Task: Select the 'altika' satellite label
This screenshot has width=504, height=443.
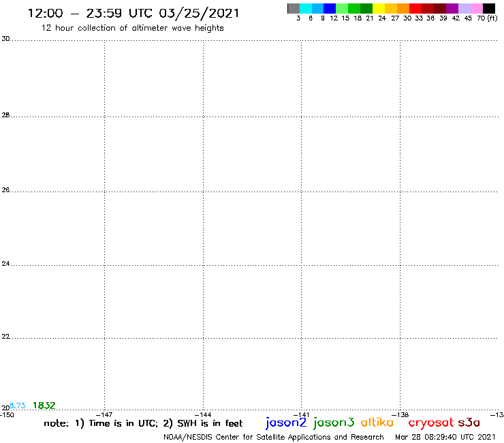Action: pos(377,422)
